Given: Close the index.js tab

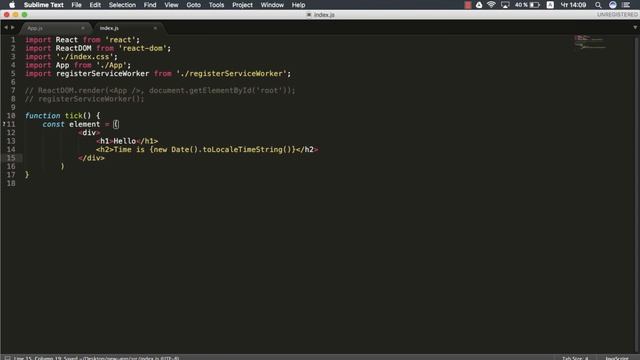Looking at the screenshot, I should point(155,28).
